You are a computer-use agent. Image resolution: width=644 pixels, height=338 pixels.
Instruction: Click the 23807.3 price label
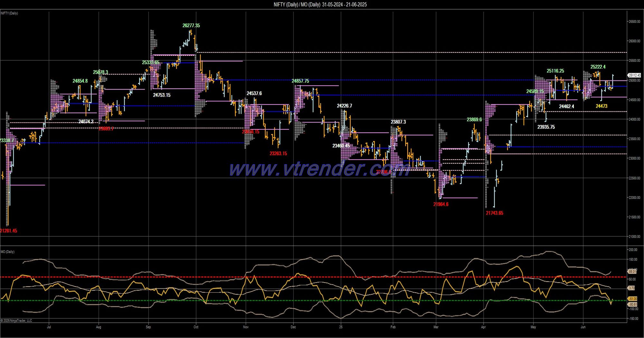pos(398,122)
